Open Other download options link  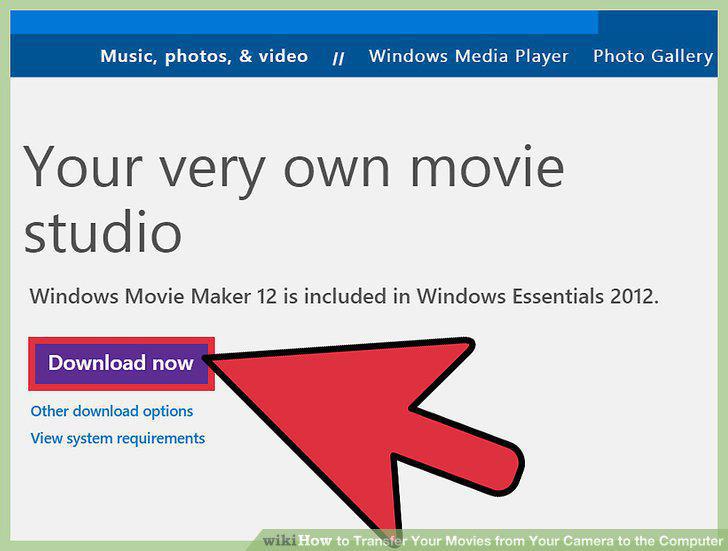(x=112, y=411)
